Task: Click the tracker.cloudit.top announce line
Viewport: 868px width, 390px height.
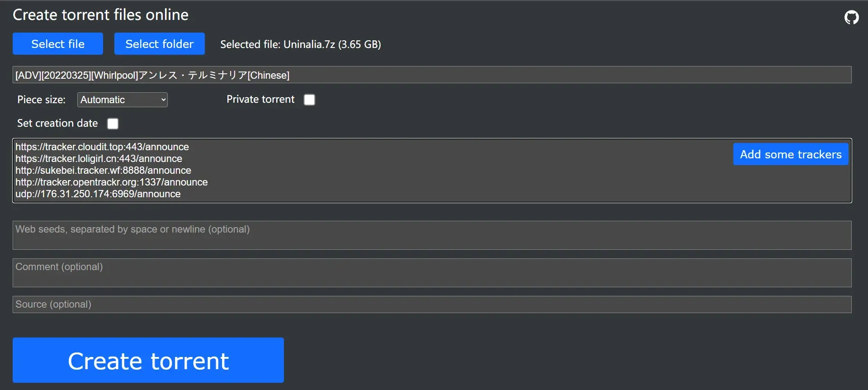Action: coord(102,147)
